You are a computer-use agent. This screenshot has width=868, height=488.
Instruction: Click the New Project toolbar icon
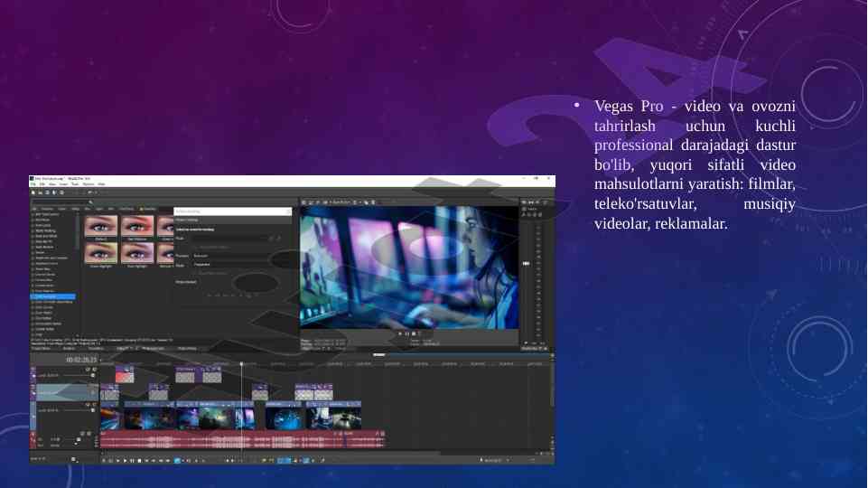tap(33, 192)
